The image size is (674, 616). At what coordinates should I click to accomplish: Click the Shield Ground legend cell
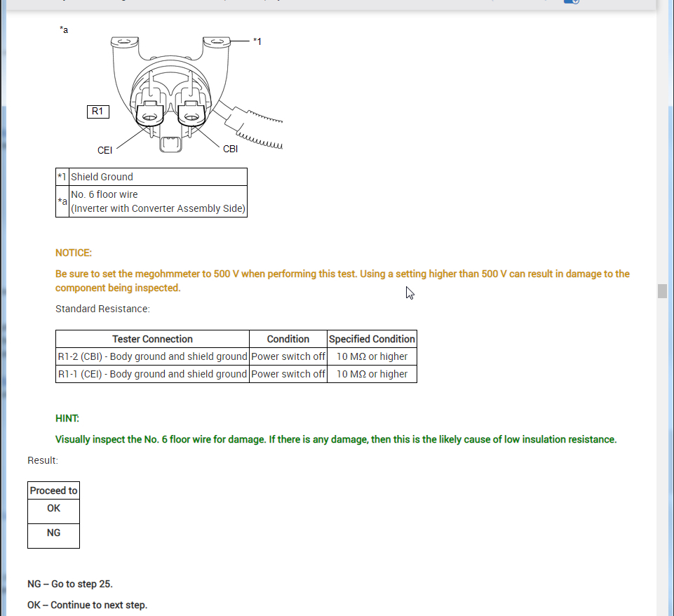click(158, 177)
